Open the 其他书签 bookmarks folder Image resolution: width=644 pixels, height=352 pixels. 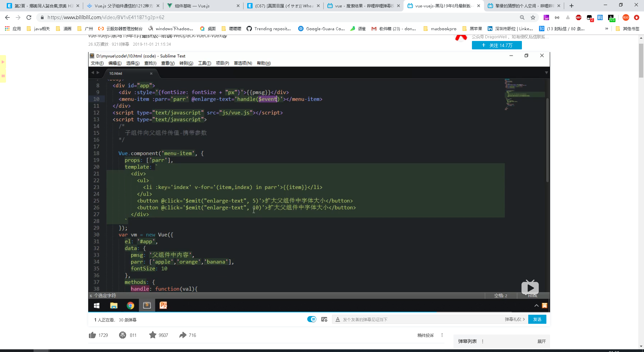628,29
